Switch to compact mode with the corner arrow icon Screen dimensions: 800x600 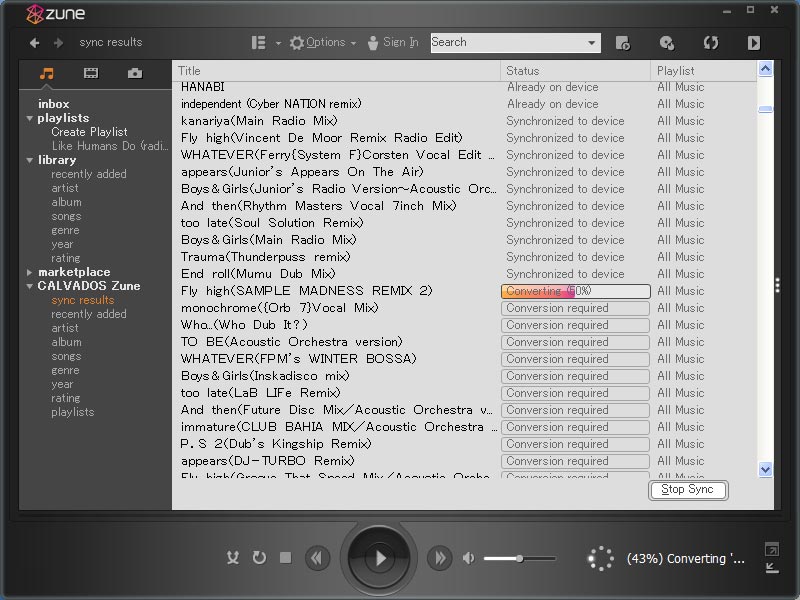(772, 568)
